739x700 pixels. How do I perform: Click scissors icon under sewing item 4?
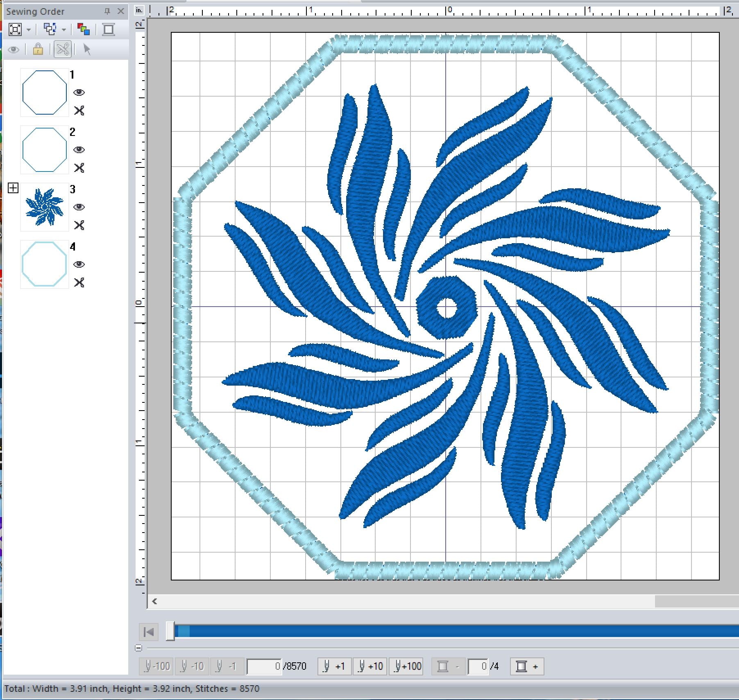(79, 282)
